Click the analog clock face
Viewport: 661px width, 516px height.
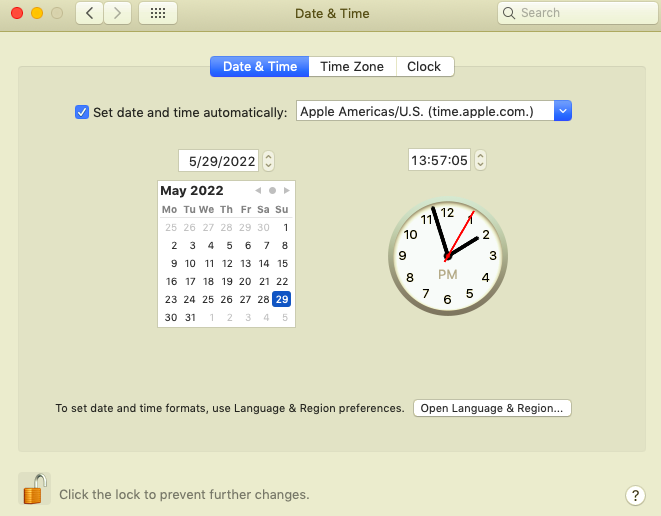click(x=448, y=256)
